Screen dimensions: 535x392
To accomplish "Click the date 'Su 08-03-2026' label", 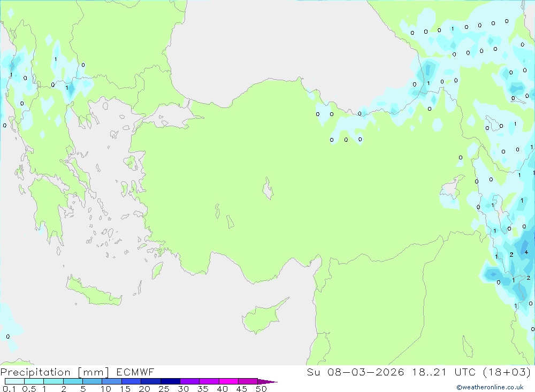I will pos(356,372).
